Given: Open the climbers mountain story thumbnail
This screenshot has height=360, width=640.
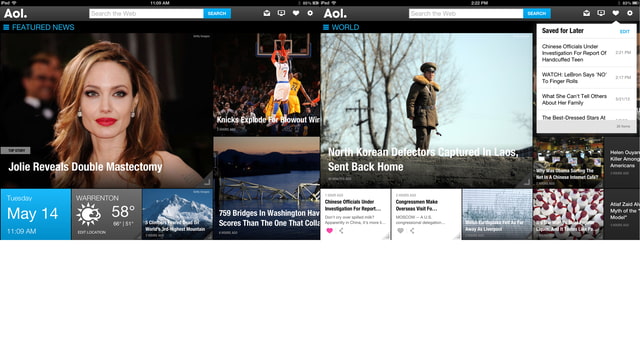Looking at the screenshot, I should tap(178, 214).
